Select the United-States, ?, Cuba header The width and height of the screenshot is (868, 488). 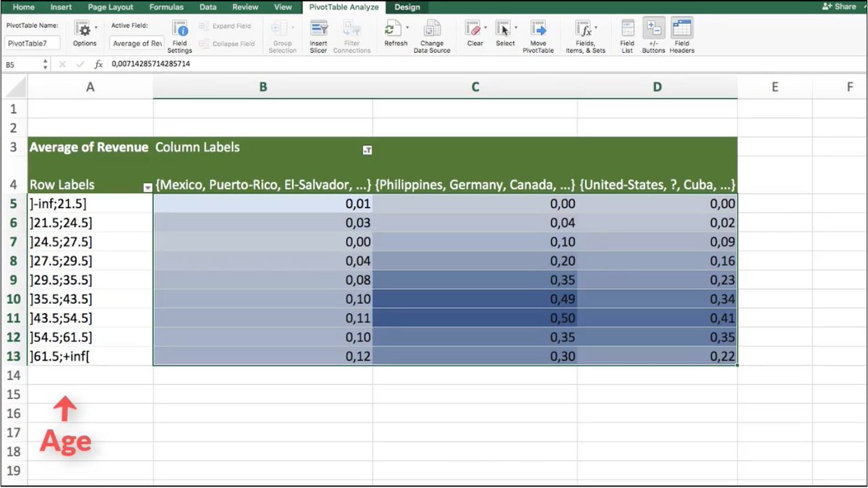pyautogui.click(x=658, y=184)
